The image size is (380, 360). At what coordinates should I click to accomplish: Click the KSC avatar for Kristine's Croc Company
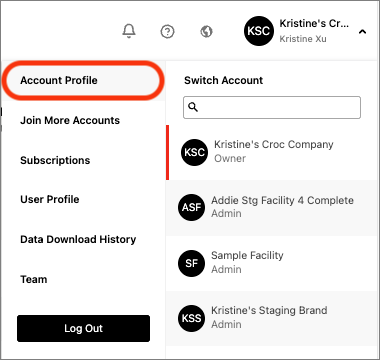[194, 152]
